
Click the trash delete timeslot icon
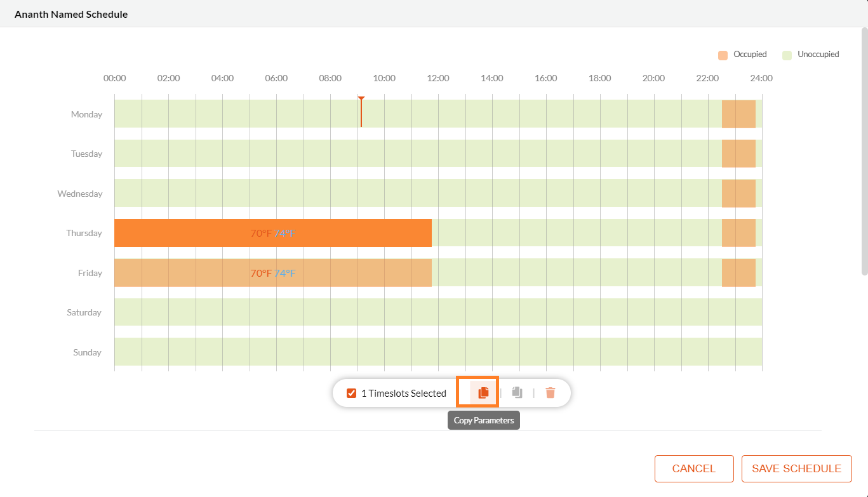click(551, 393)
